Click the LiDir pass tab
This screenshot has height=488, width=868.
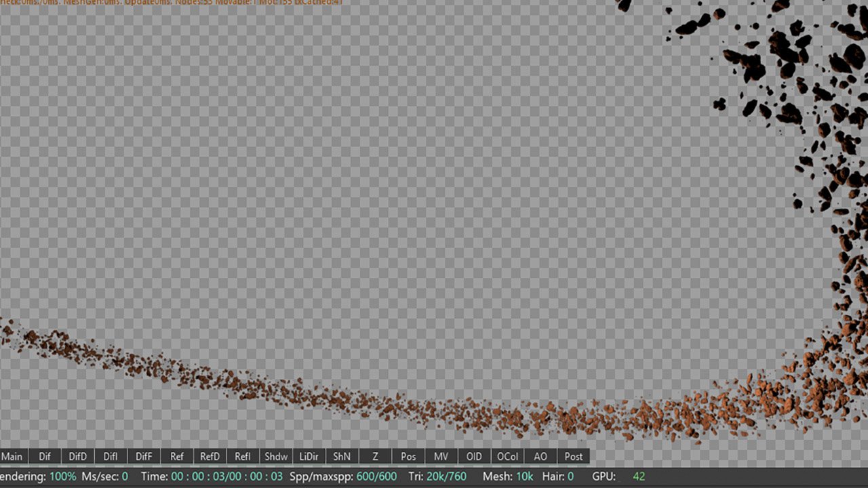309,457
